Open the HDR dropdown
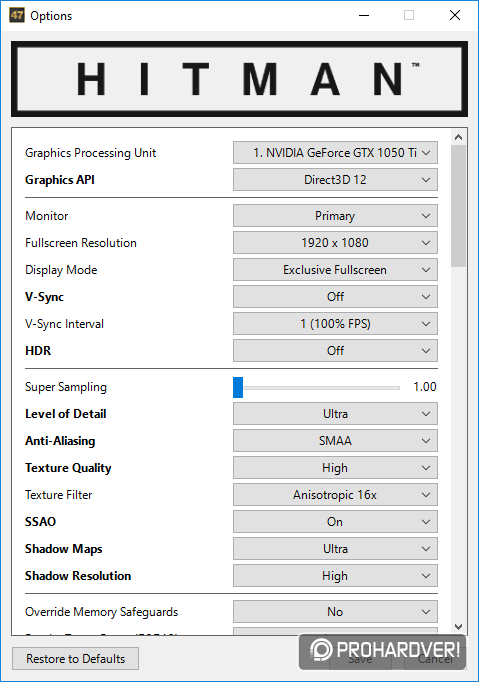 pyautogui.click(x=335, y=351)
